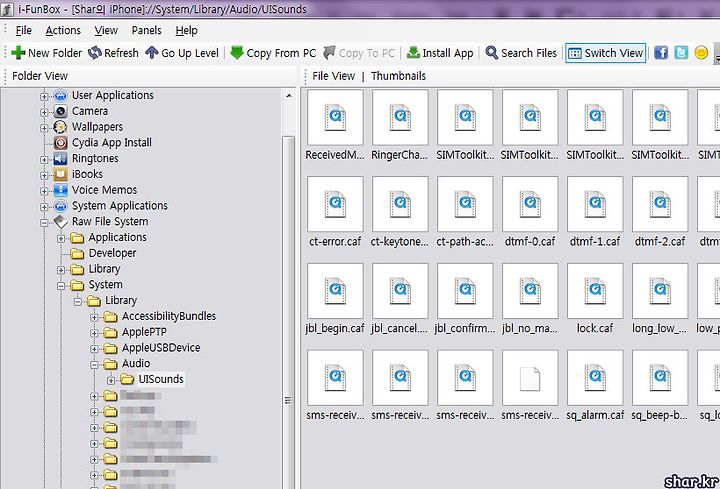The height and width of the screenshot is (489, 720).
Task: Click Copy From PC button
Action: coord(273,53)
